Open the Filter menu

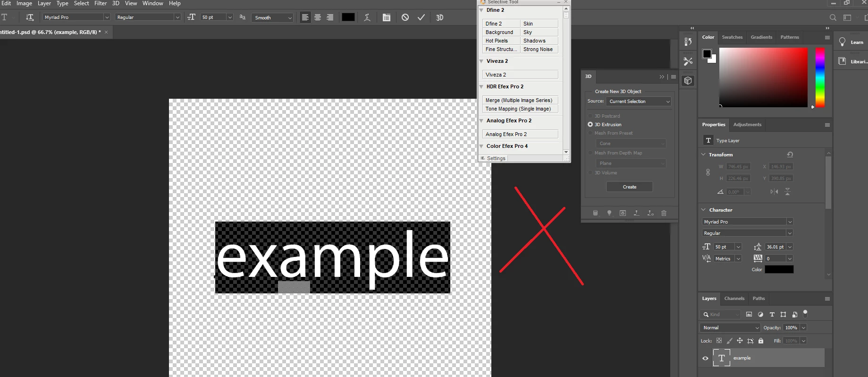[101, 3]
